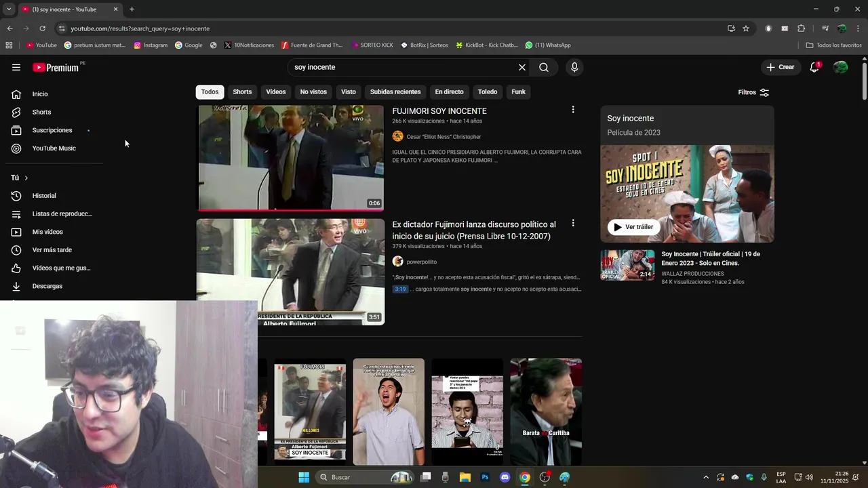868x488 pixels.
Task: Play the Ver tráiler button
Action: pos(633,227)
